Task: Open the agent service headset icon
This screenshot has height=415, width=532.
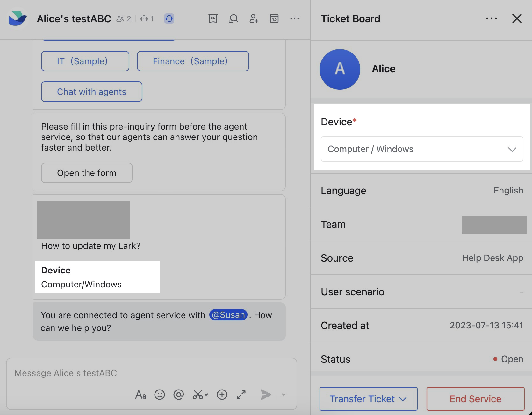Action: pyautogui.click(x=169, y=18)
